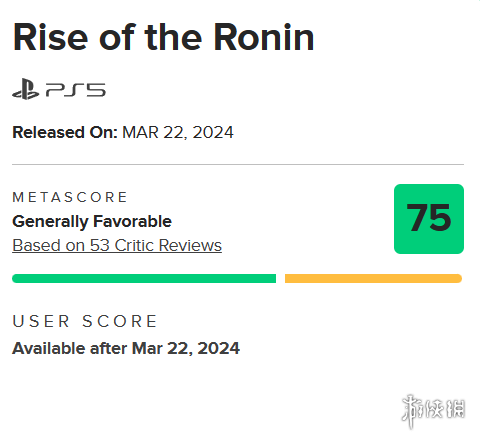Click the yellow mixed reviews bar segment
Screen dimensions: 480x439
click(x=373, y=278)
